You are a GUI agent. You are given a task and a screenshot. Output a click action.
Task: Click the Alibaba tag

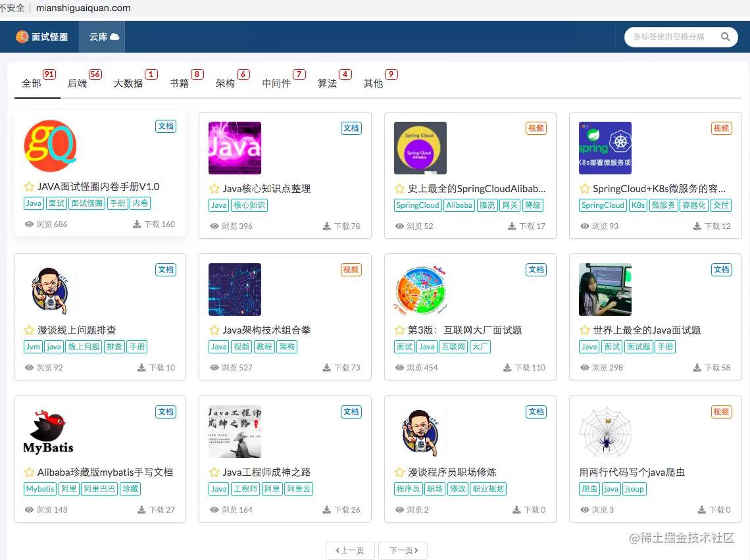[459, 205]
